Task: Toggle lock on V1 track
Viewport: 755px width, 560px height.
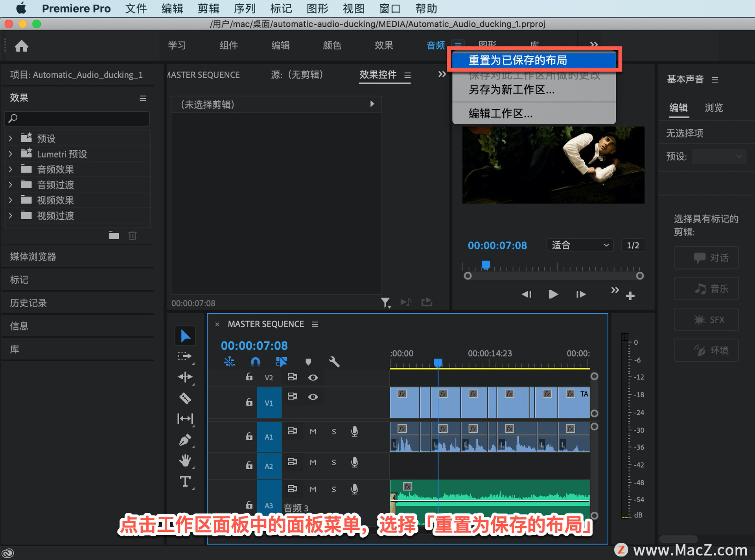Action: pyautogui.click(x=249, y=402)
